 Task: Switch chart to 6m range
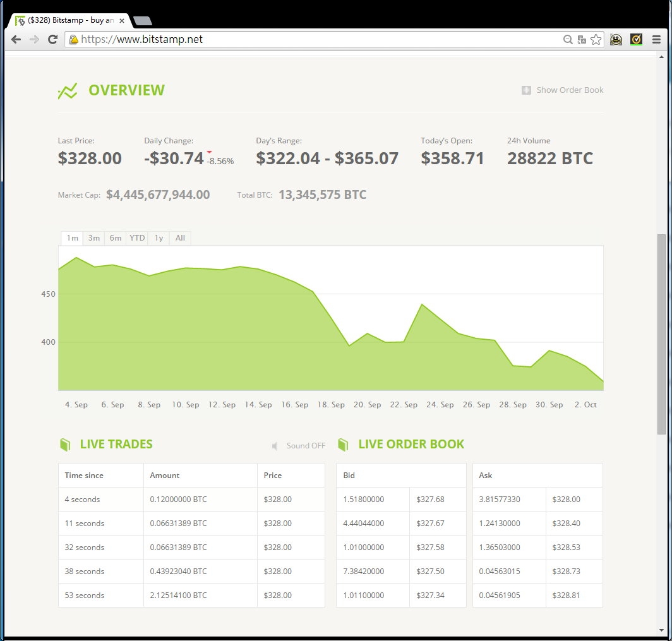point(116,238)
